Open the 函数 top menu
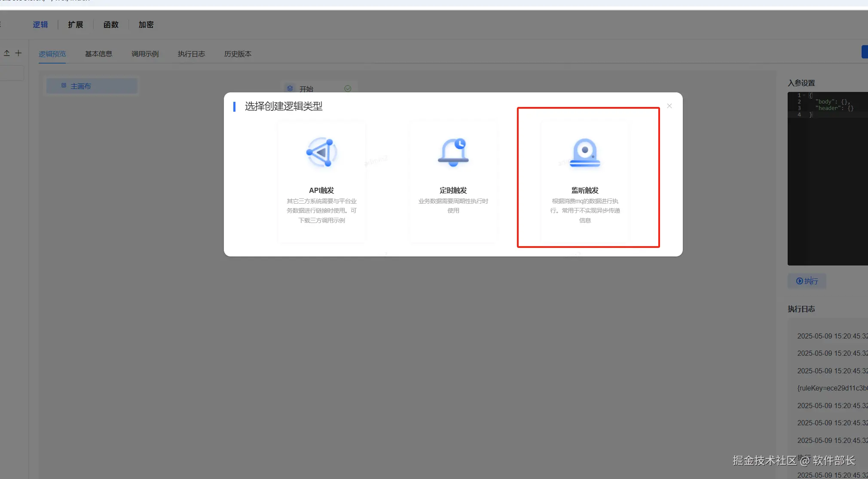The image size is (868, 479). tap(111, 25)
